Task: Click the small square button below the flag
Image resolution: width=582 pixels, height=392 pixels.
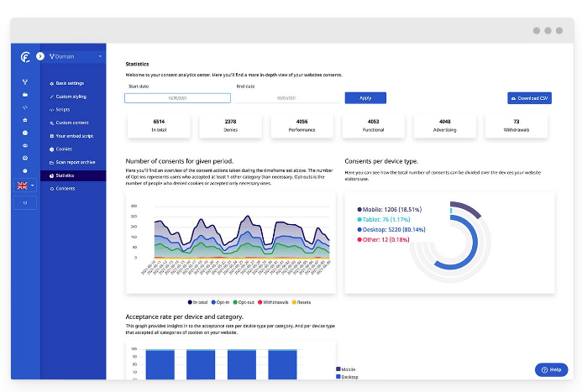Action: 25,202
